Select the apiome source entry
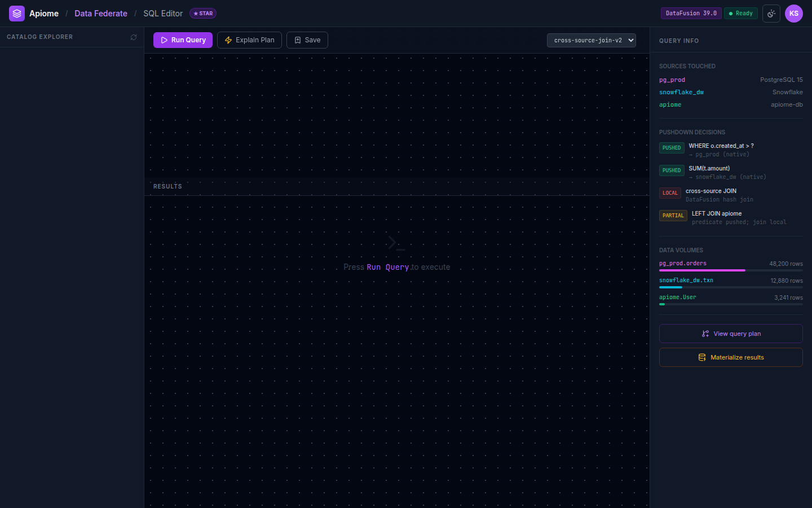812x508 pixels. (x=670, y=105)
